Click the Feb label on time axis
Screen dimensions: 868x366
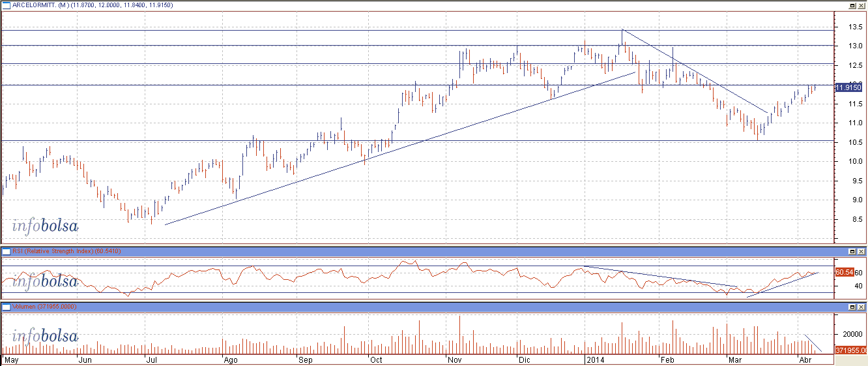(x=667, y=359)
